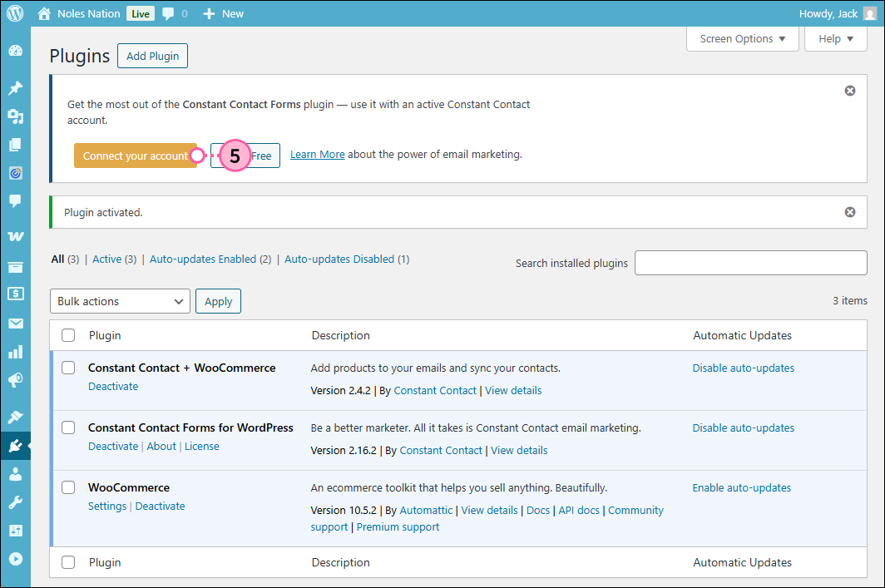The height and width of the screenshot is (588, 885).
Task: Open Users via the person icon
Action: 15,475
